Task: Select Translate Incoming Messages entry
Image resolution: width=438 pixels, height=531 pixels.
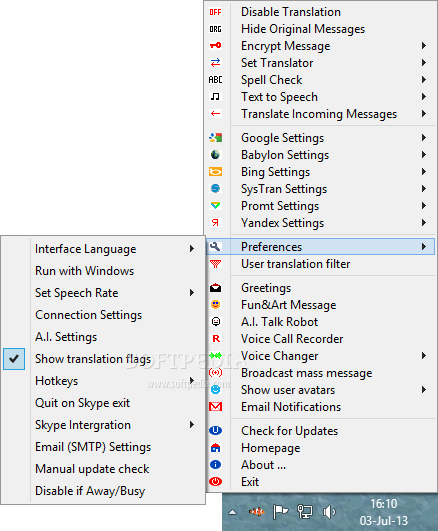Action: point(320,114)
